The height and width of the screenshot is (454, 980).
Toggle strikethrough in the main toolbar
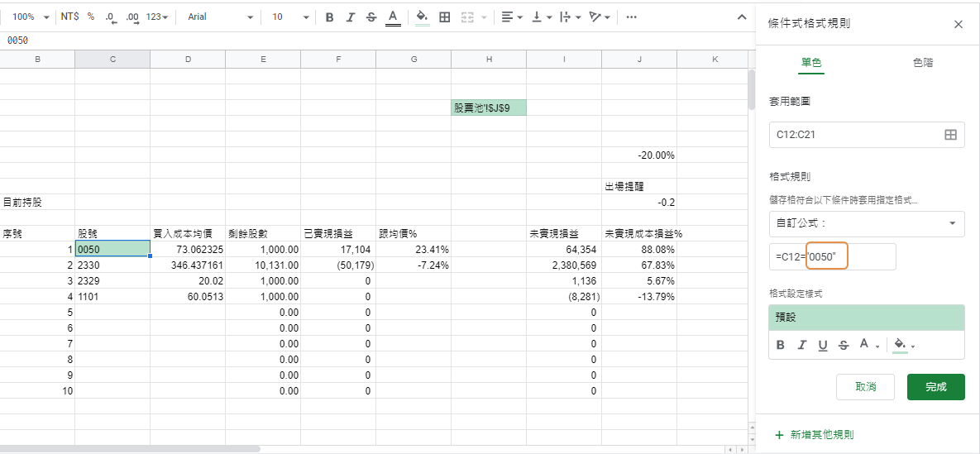point(370,17)
